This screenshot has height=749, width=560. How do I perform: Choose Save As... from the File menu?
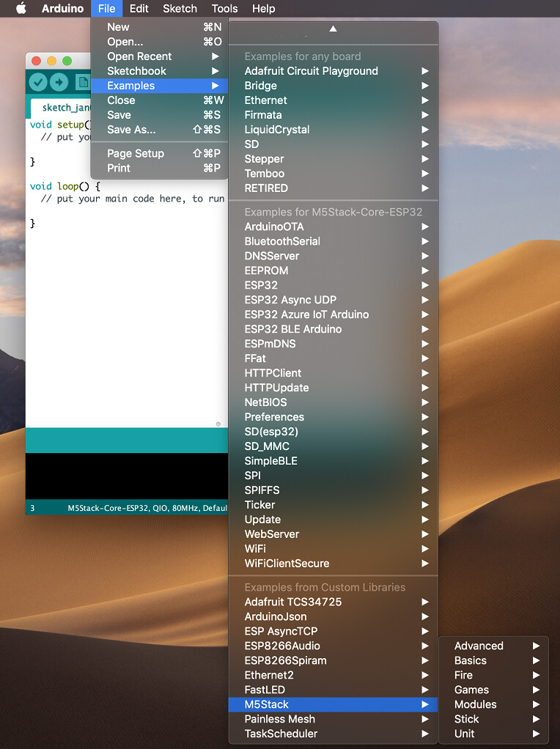tap(159, 130)
